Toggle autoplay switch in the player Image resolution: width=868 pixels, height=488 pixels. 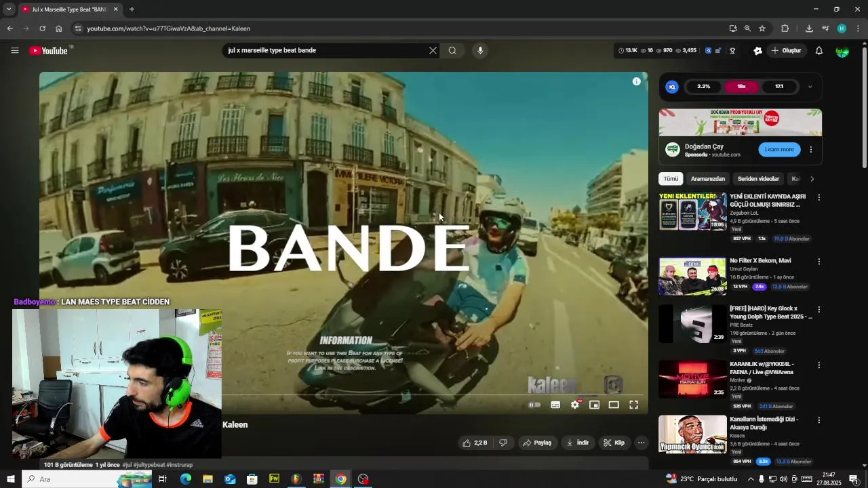pos(535,405)
